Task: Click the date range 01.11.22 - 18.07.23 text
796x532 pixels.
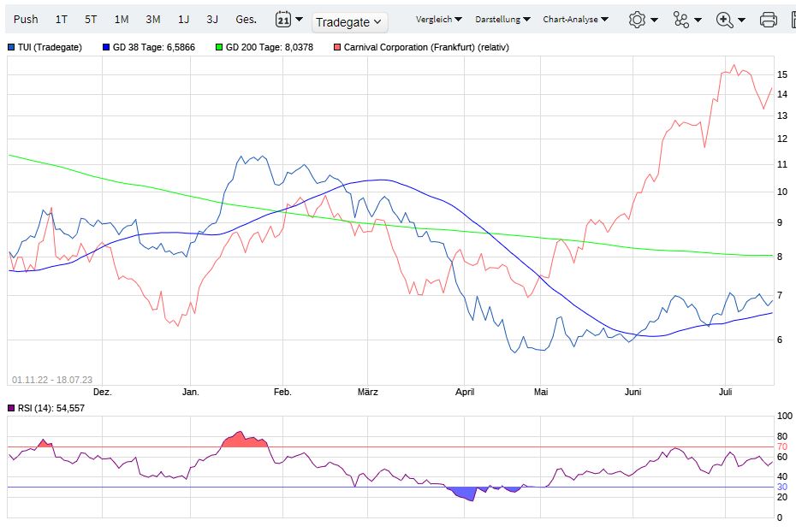Action: click(52, 380)
